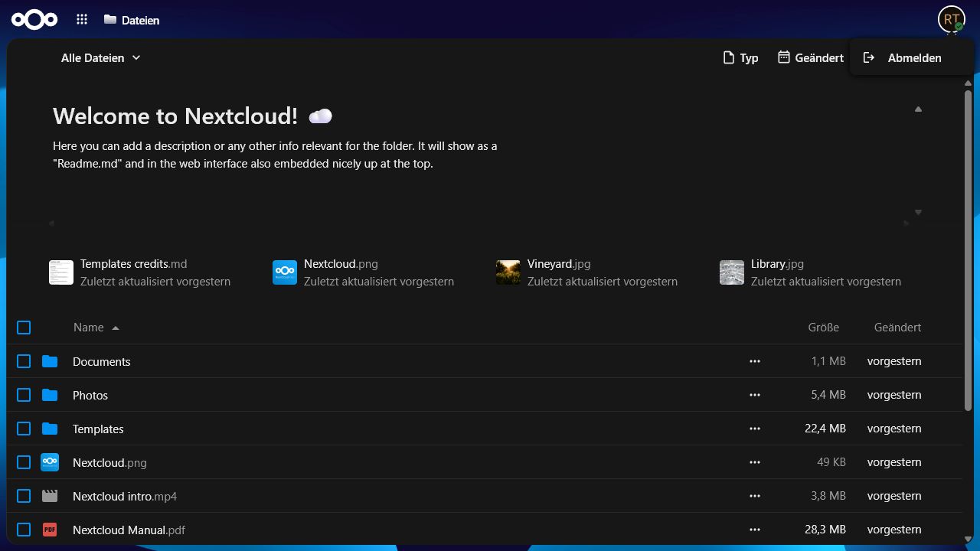The image size is (980, 551).
Task: Click the Abmelden logout arrow icon
Action: (x=869, y=58)
